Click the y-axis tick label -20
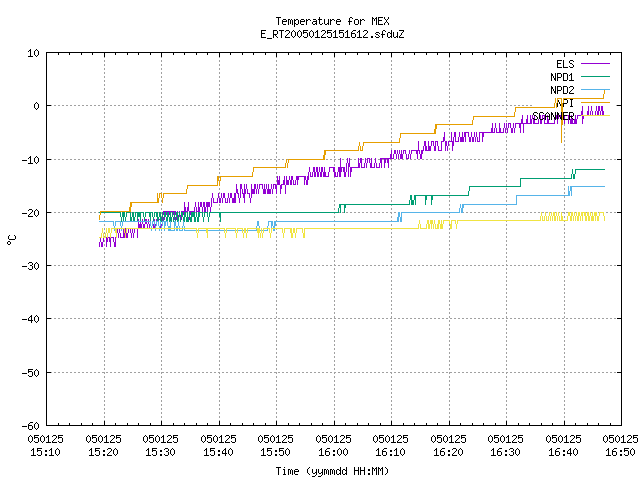Image resolution: width=640 pixels, height=480 pixels. pos(31,213)
